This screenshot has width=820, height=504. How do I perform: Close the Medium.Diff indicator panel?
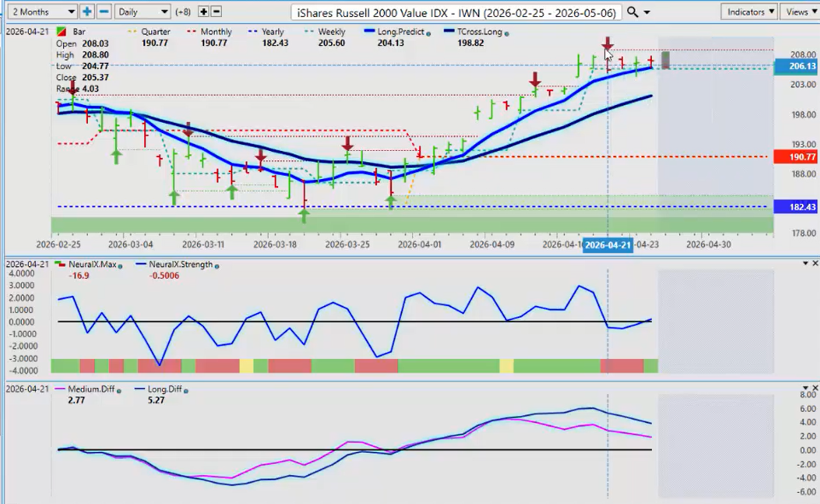pos(815,388)
